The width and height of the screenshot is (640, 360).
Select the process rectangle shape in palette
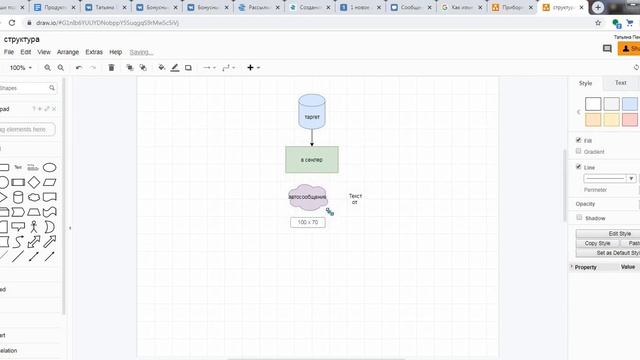click(18, 182)
